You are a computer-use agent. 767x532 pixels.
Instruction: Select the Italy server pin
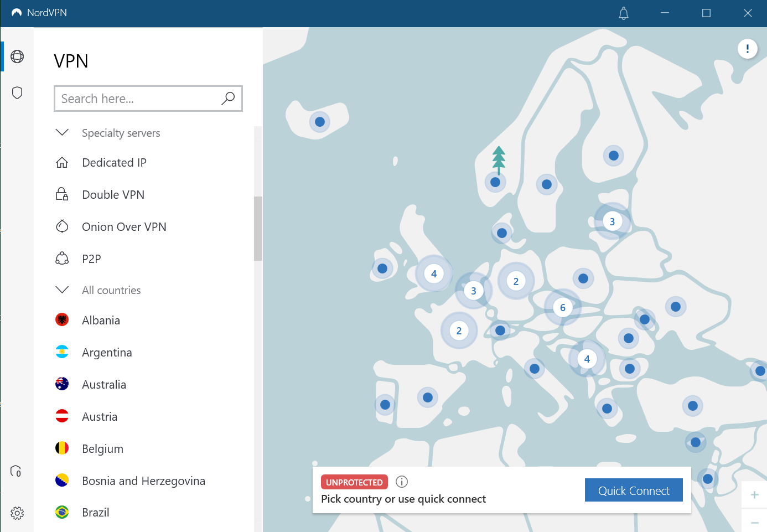click(x=535, y=369)
